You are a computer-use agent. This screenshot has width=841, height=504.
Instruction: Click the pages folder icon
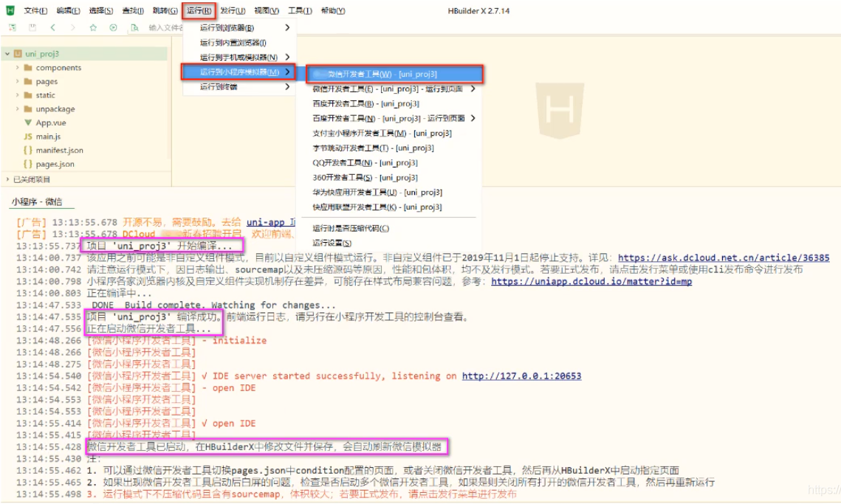coord(28,81)
